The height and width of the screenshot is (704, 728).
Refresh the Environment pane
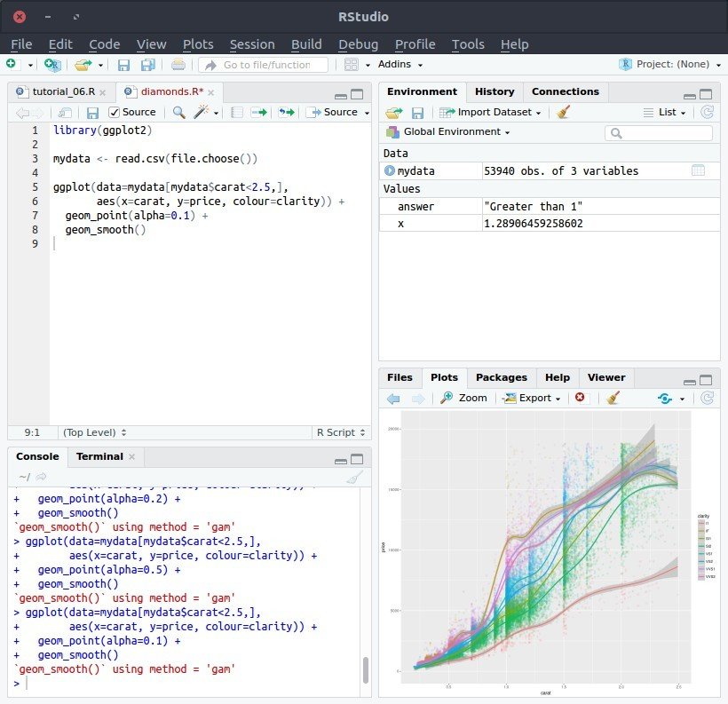tap(707, 112)
